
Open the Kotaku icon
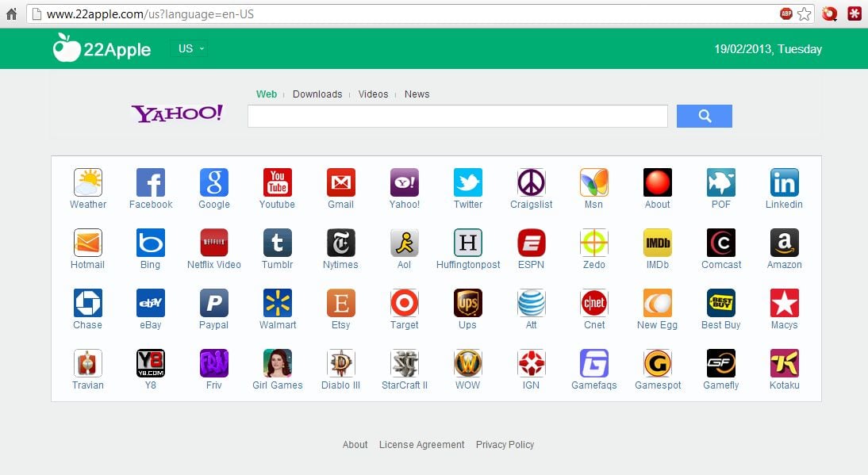(785, 363)
